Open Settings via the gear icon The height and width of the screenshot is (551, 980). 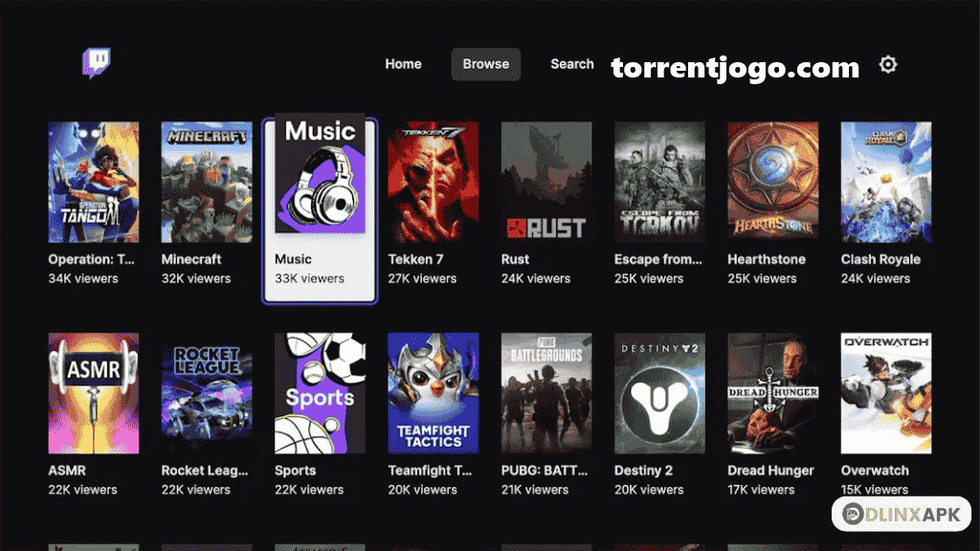pyautogui.click(x=888, y=63)
